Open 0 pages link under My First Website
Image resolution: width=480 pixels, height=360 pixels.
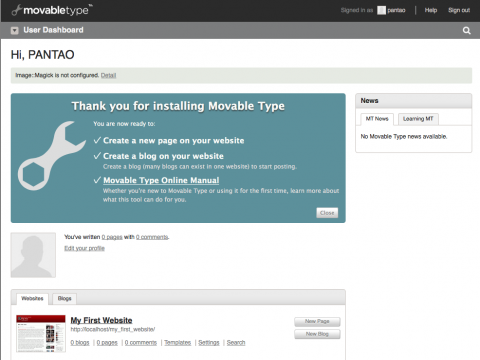(x=107, y=343)
